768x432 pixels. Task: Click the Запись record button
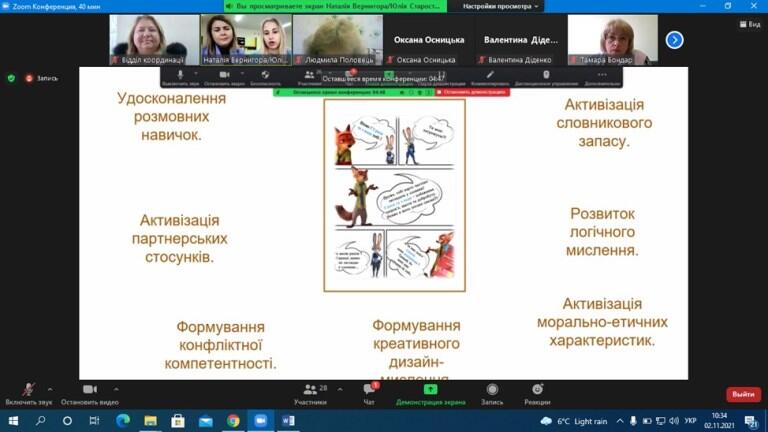click(492, 394)
